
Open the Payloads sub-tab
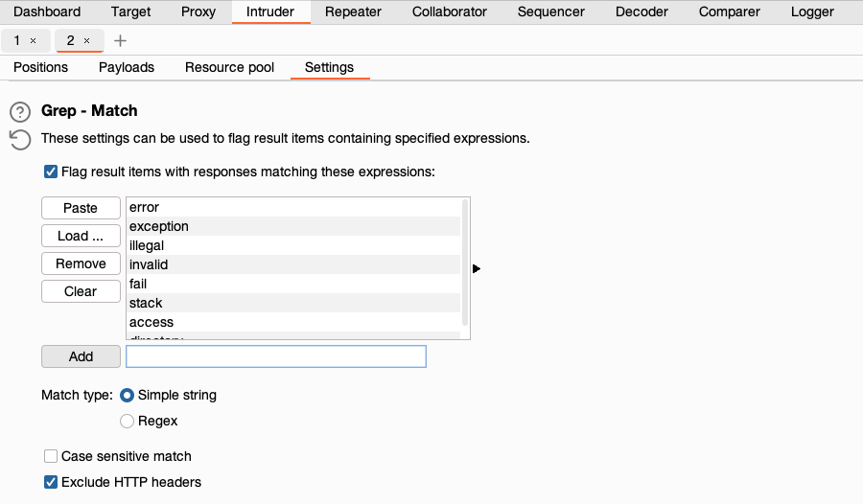click(127, 67)
